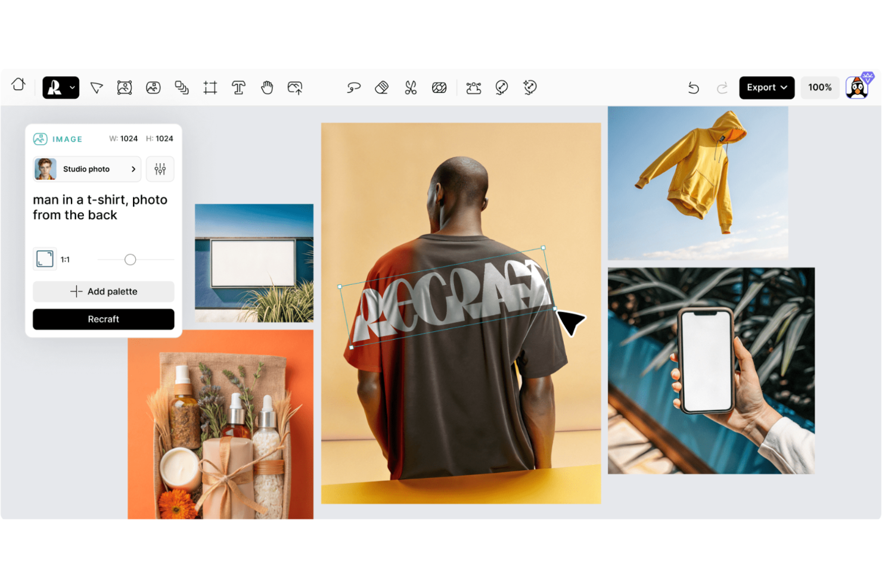
Task: Select the yellow hoodie image
Action: point(698,183)
